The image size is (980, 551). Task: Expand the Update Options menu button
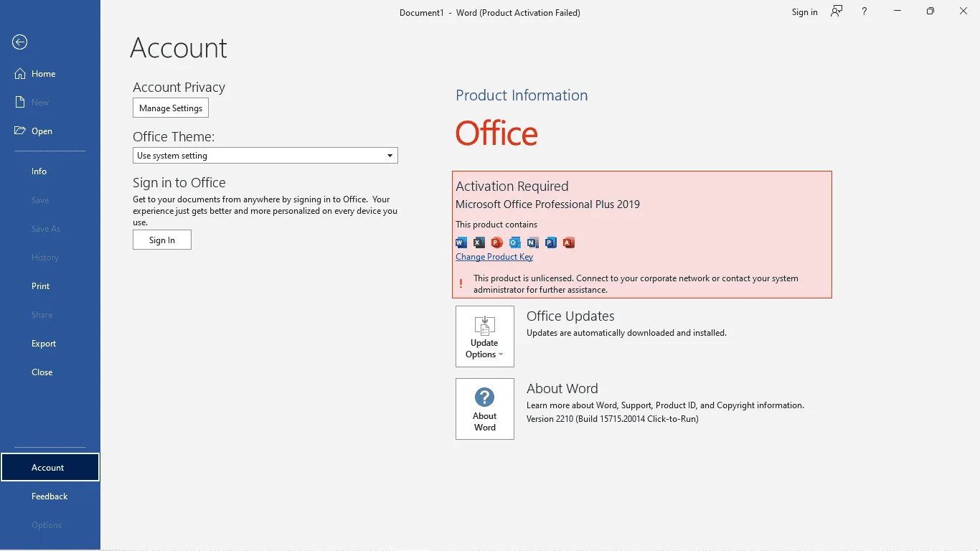pyautogui.click(x=485, y=336)
